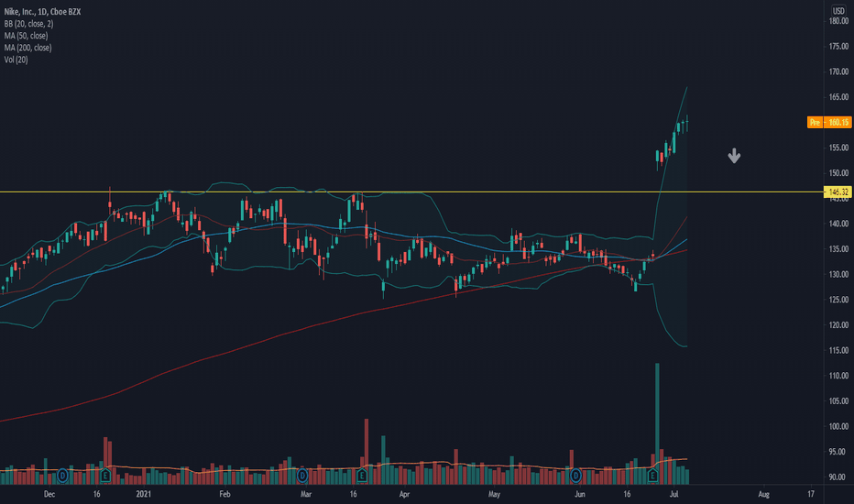854x504 pixels.
Task: Click the 150.00 price axis label
Action: 838,172
